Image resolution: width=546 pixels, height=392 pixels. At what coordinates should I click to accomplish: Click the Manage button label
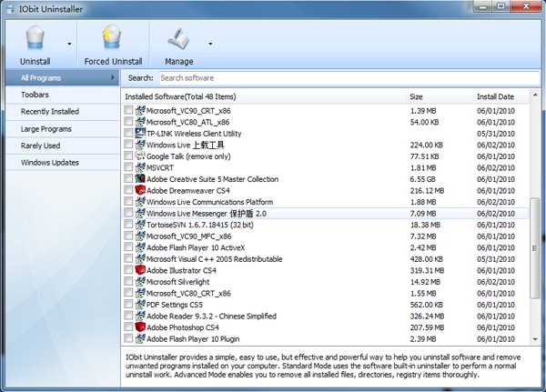179,62
